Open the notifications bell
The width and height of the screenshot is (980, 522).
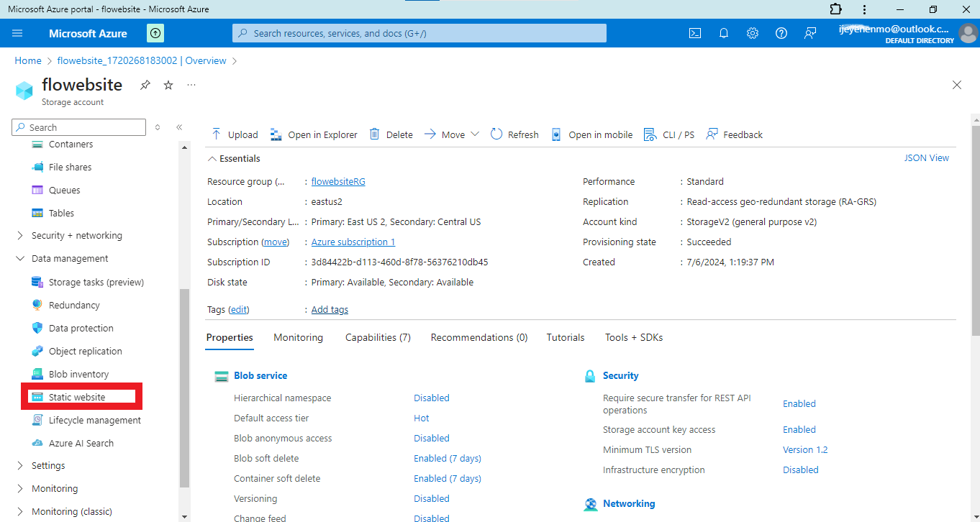724,33
